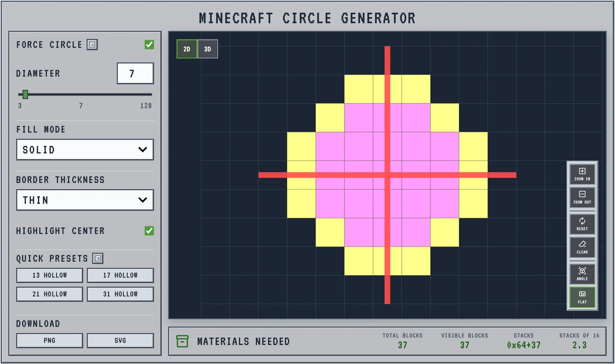Screen dimensions: 615x364
Task: Click the diameter slider handle
Action: pos(25,94)
